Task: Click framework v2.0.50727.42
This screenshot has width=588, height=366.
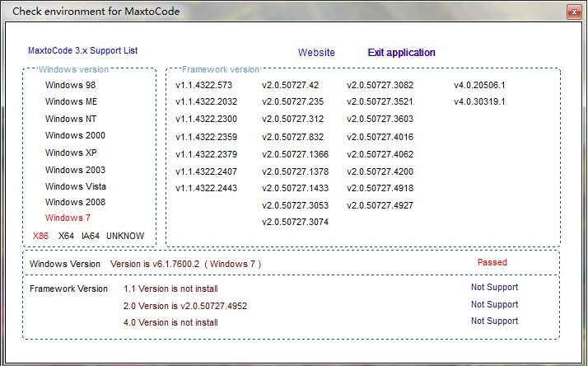Action: 291,85
